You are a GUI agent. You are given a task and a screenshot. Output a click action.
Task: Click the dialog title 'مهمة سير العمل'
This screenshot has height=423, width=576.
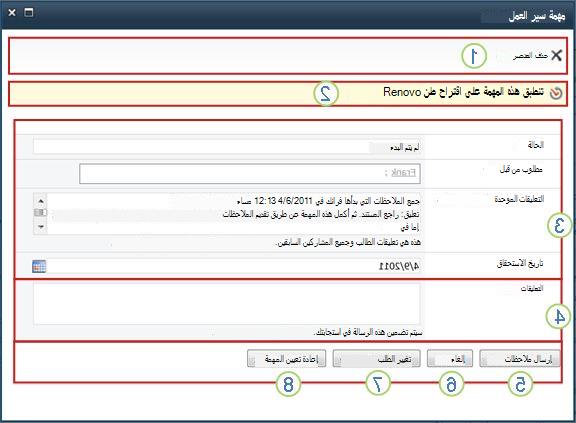pyautogui.click(x=537, y=16)
